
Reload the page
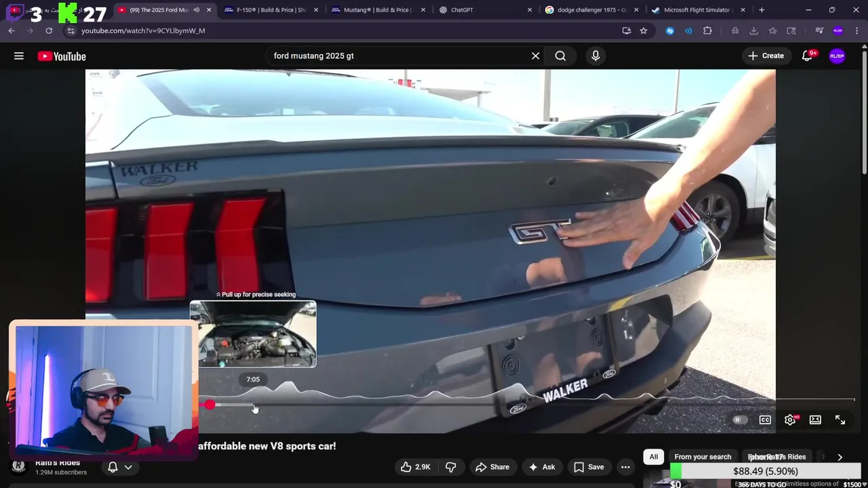click(49, 30)
